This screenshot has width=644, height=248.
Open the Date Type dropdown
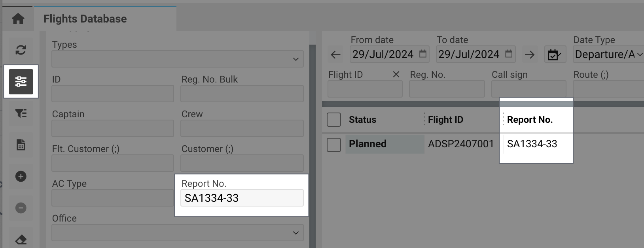click(608, 54)
